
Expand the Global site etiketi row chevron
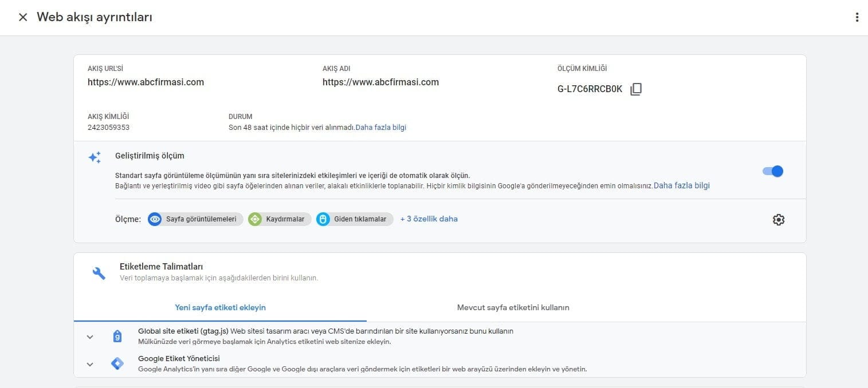[x=90, y=336]
